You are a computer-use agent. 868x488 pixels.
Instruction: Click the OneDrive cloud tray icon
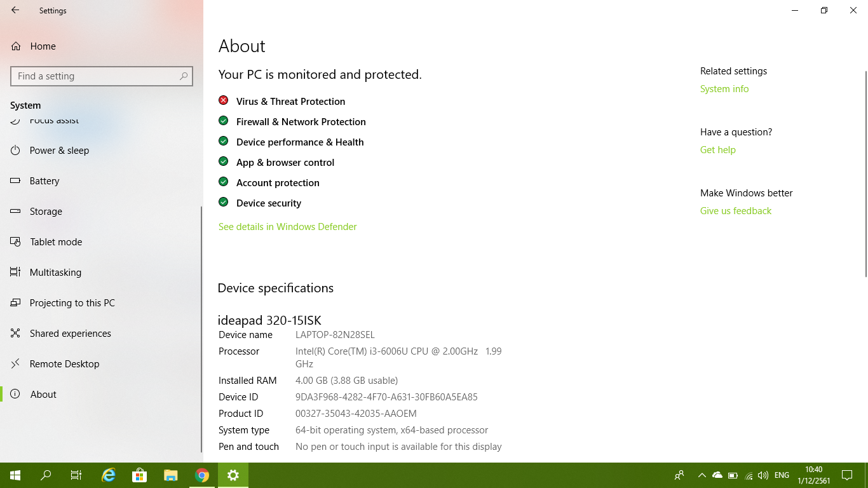click(717, 475)
